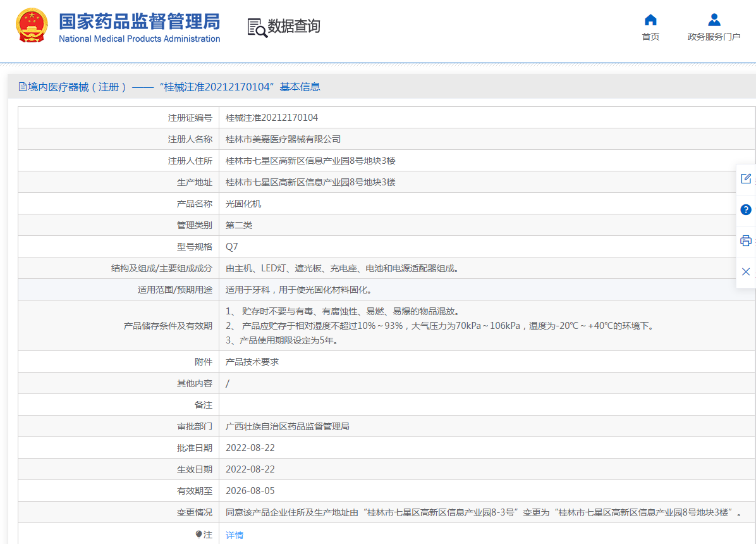Close the floating side toolbar with X
This screenshot has height=544, width=756.
click(746, 272)
